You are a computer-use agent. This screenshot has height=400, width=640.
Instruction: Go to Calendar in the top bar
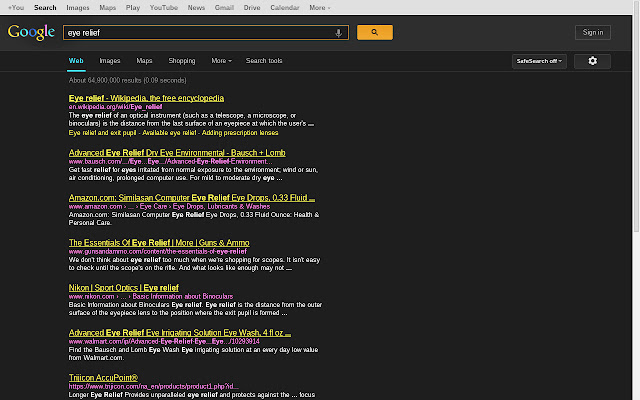coord(284,7)
